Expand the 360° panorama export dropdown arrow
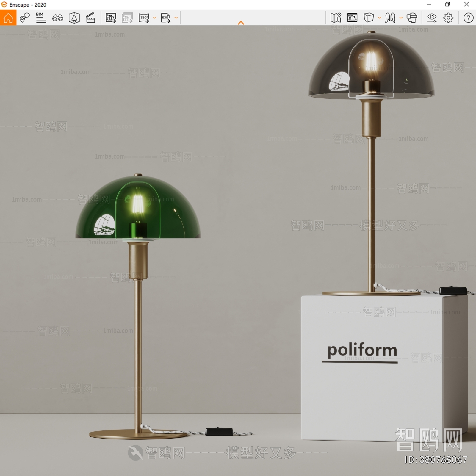The height and width of the screenshot is (476, 476). tap(154, 18)
